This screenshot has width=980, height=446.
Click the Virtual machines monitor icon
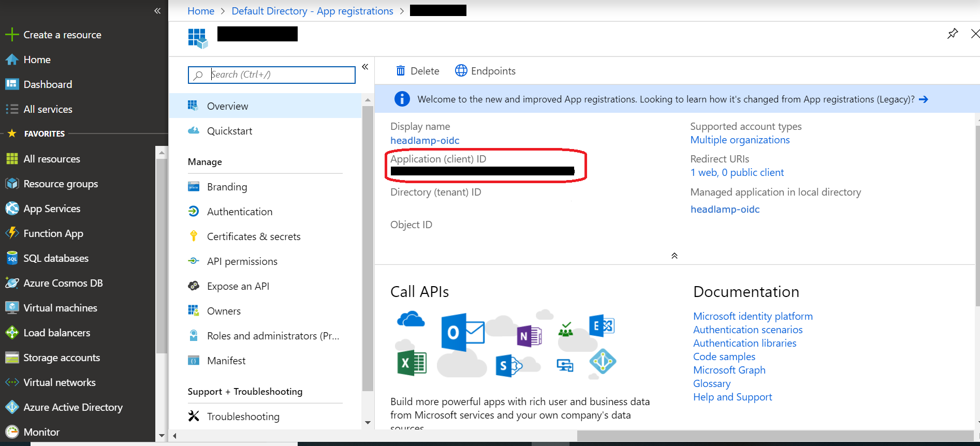pyautogui.click(x=12, y=308)
